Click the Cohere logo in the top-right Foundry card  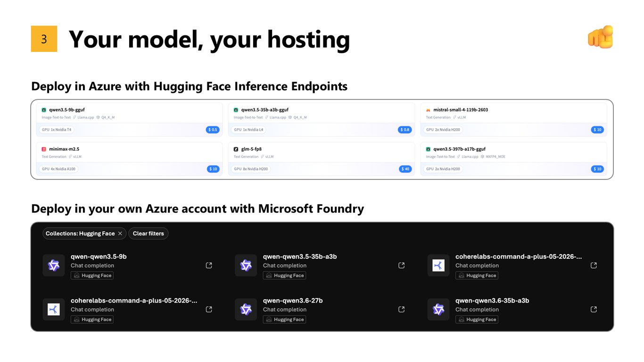[438, 265]
